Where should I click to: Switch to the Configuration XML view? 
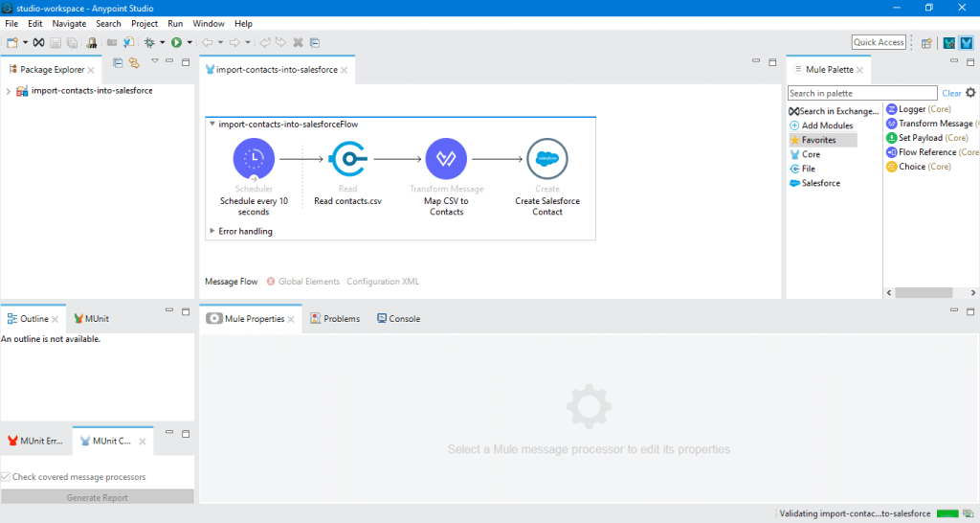pyautogui.click(x=383, y=282)
